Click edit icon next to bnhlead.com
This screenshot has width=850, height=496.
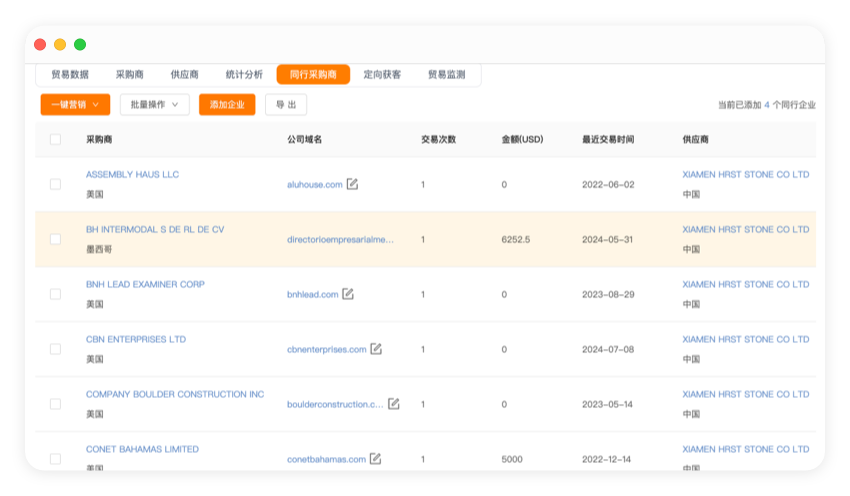pos(348,294)
